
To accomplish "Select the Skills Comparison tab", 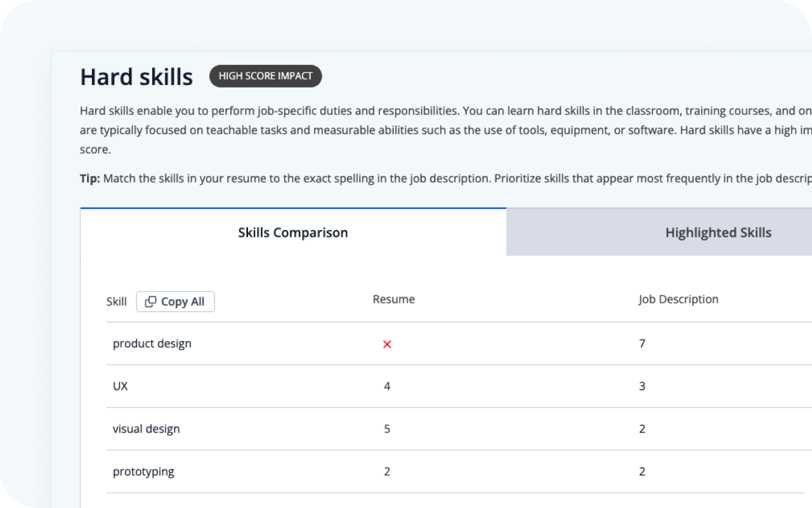I will 293,232.
